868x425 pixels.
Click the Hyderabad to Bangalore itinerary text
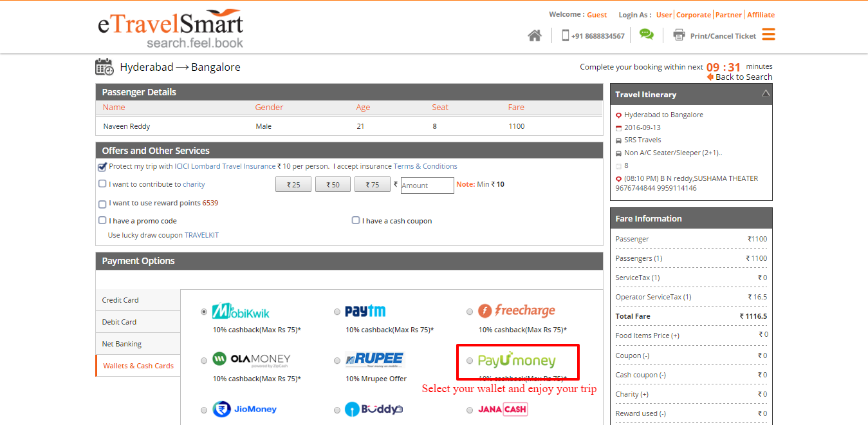(664, 115)
